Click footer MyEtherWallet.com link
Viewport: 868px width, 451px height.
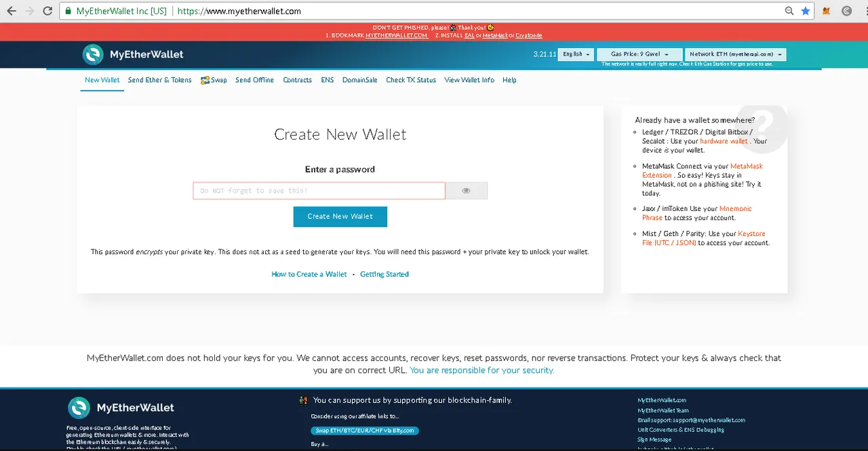(x=662, y=400)
